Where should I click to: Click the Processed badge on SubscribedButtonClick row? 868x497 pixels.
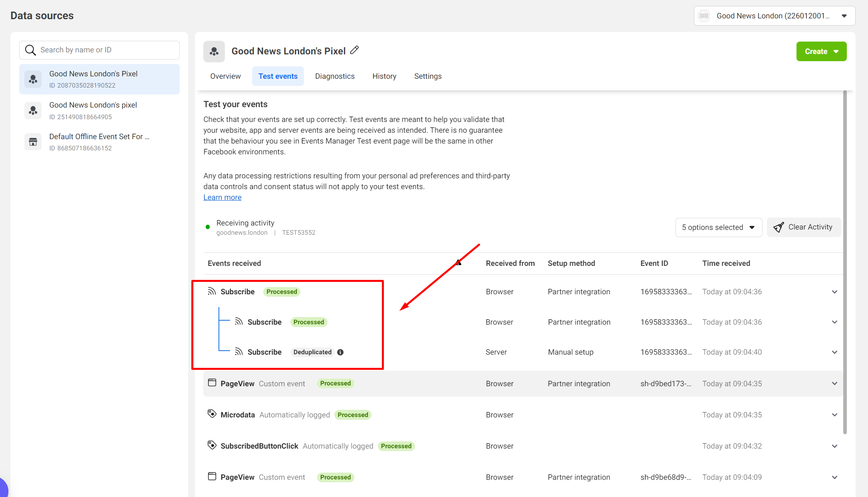pyautogui.click(x=396, y=446)
